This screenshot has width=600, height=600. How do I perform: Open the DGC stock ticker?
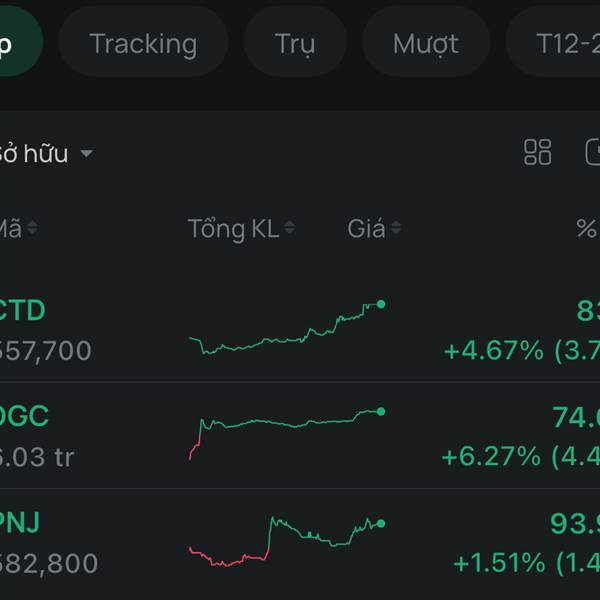click(x=24, y=416)
